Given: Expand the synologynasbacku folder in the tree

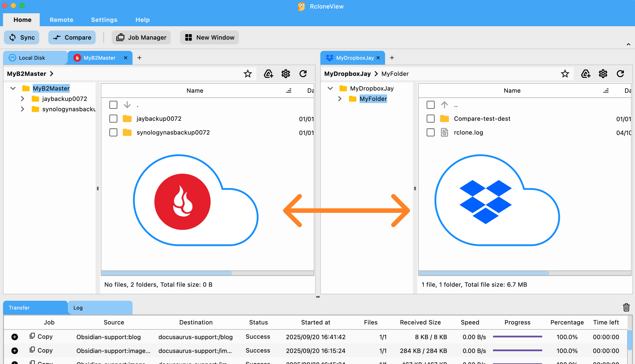Looking at the screenshot, I should 23,109.
